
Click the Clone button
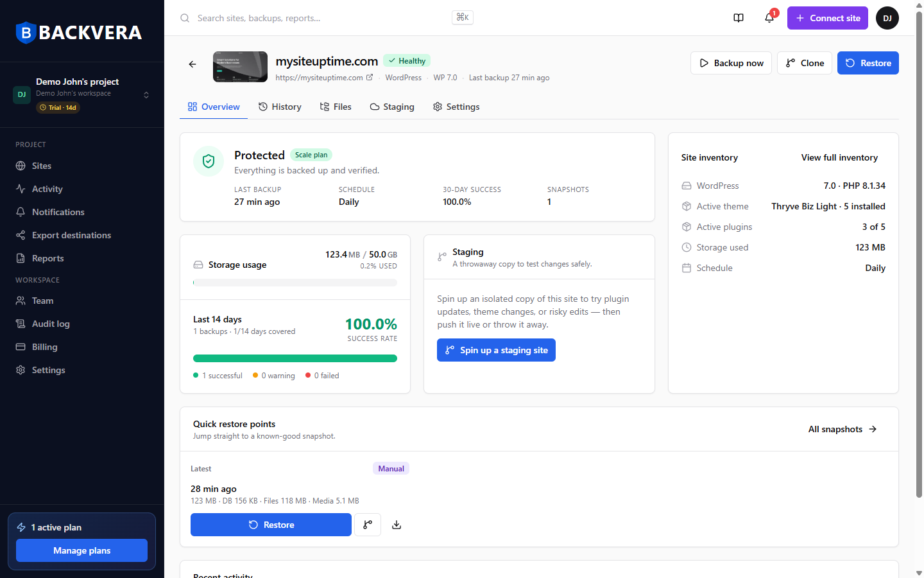805,63
